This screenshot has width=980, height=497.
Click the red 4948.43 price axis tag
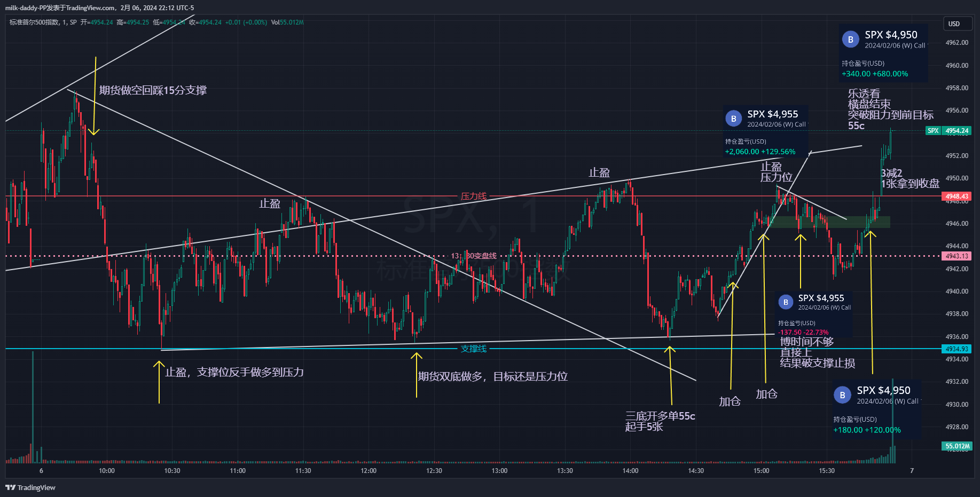(x=957, y=196)
